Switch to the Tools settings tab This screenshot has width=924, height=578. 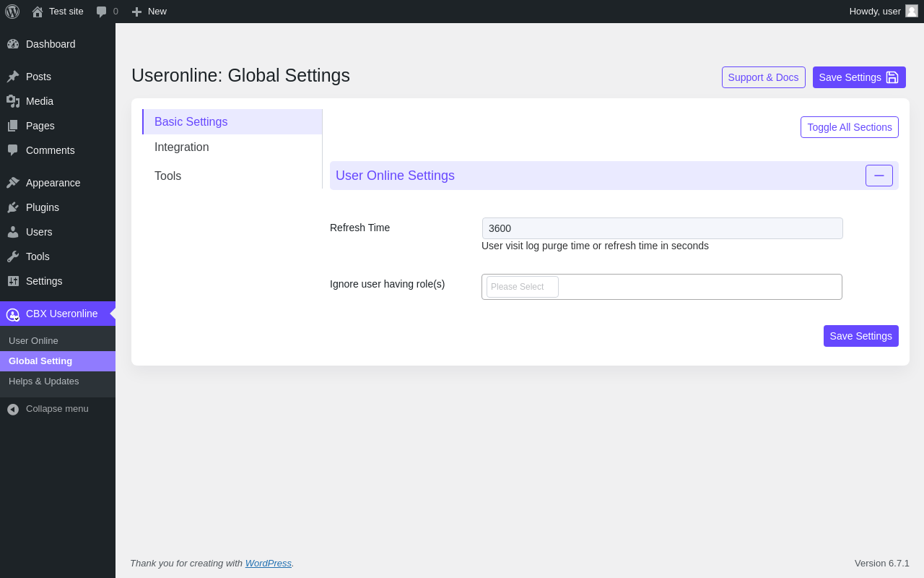point(232,176)
